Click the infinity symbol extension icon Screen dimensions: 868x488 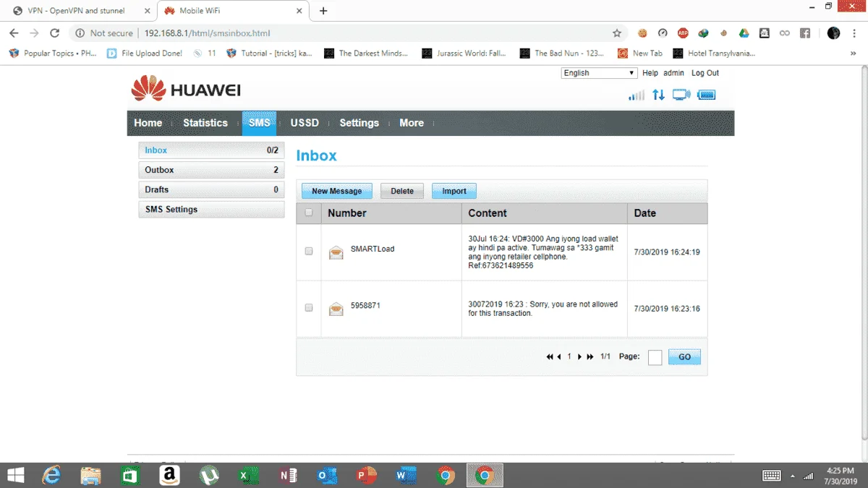coord(784,33)
